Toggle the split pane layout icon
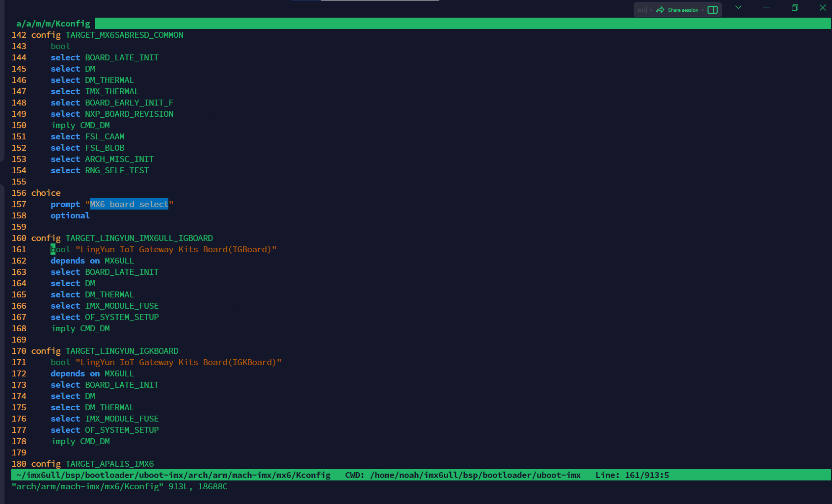The height and width of the screenshot is (504, 832). (x=713, y=10)
